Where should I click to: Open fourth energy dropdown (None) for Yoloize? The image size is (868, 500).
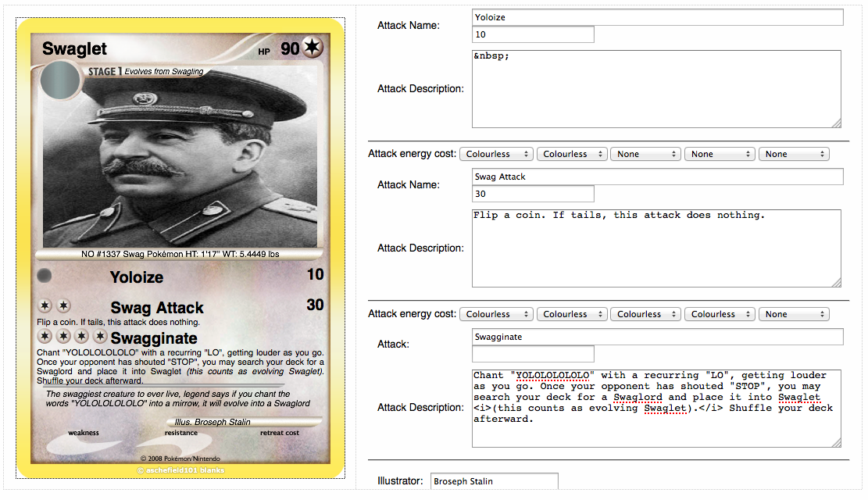pos(720,154)
